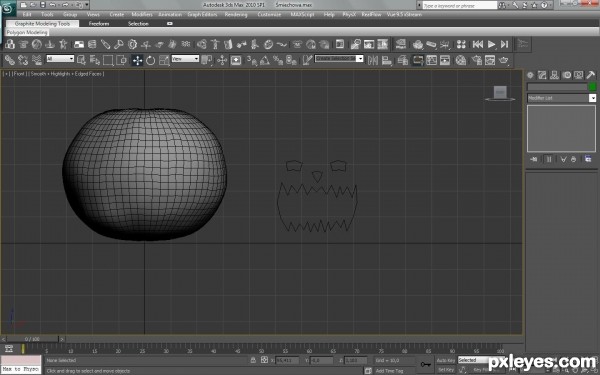
Task: Click the application logo button
Action: 8,8
